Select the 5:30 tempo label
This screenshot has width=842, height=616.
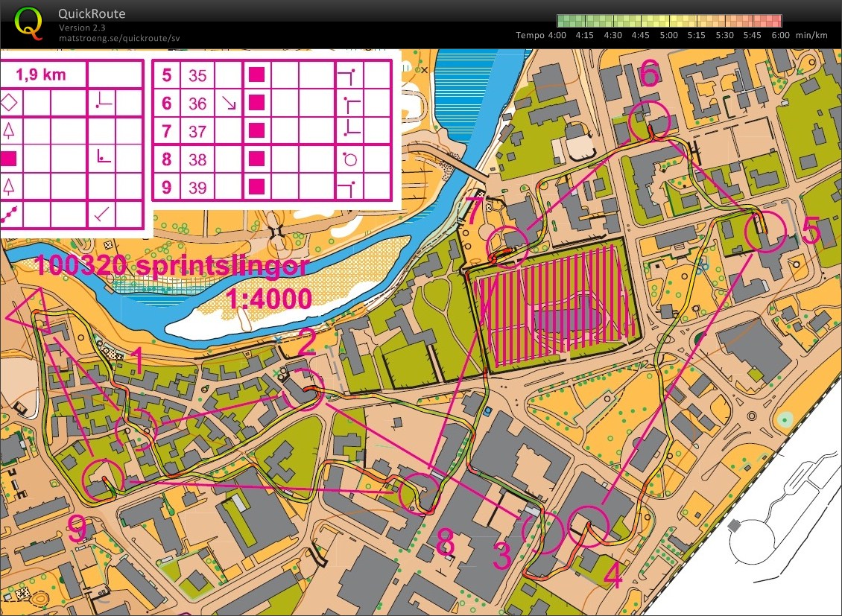(724, 36)
